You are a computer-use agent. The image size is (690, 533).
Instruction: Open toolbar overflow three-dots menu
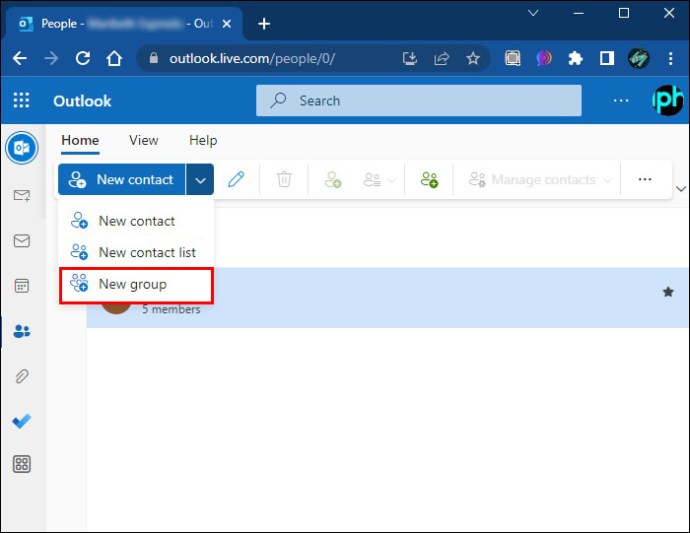click(x=645, y=180)
